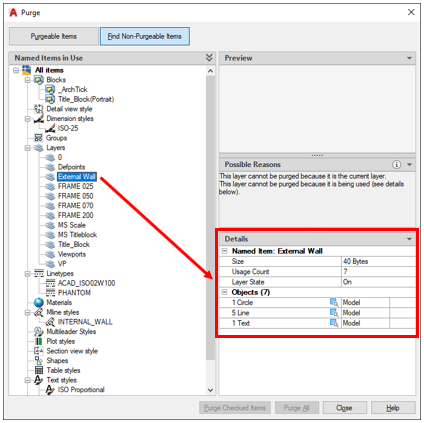Screen dimensions: 424x423
Task: Click the Detail view style icon
Action: click(39, 109)
